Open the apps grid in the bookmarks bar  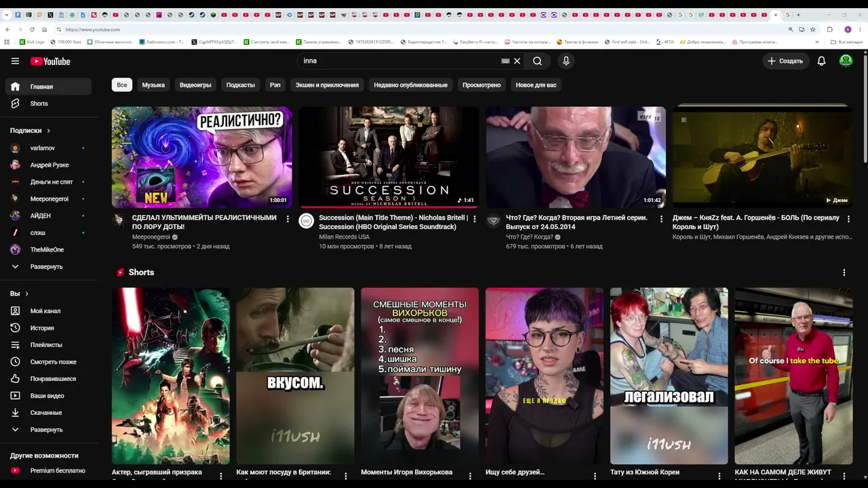tap(7, 42)
